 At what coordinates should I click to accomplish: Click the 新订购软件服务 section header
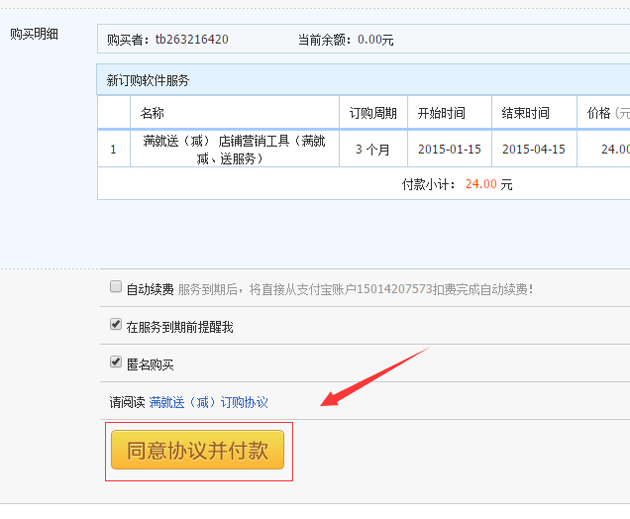point(148,80)
